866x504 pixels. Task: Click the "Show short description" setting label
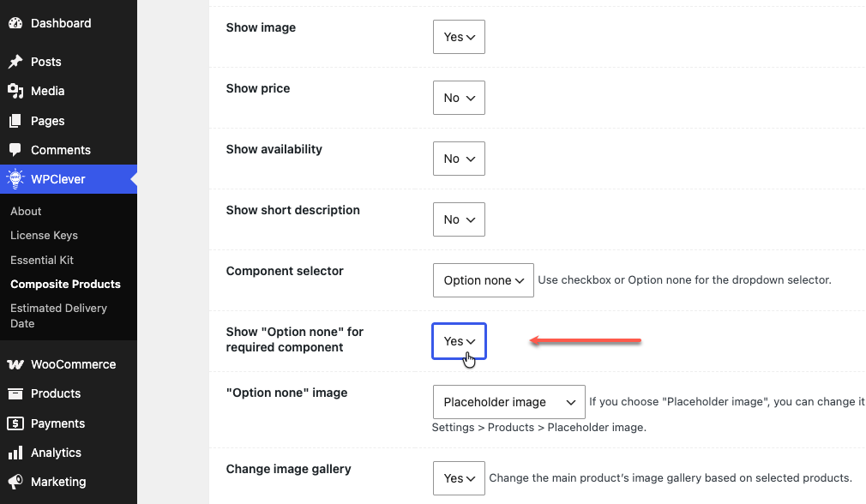(292, 210)
